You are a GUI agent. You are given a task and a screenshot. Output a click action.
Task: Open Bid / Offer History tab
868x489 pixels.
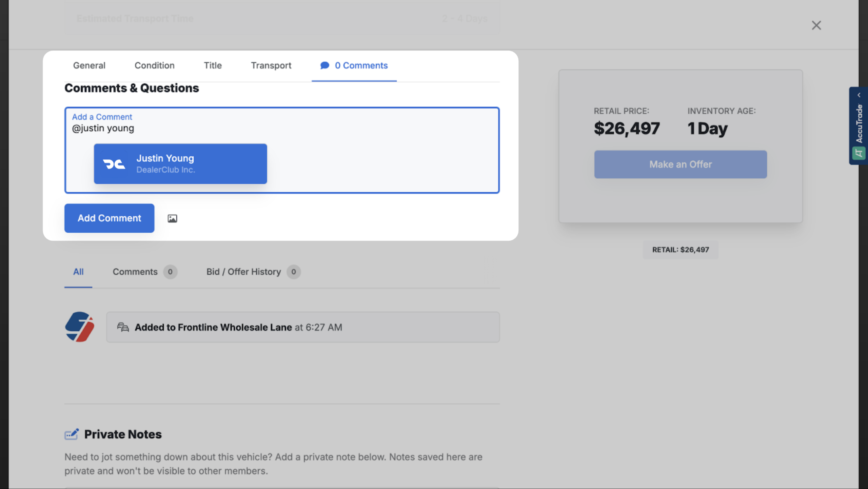coord(253,272)
